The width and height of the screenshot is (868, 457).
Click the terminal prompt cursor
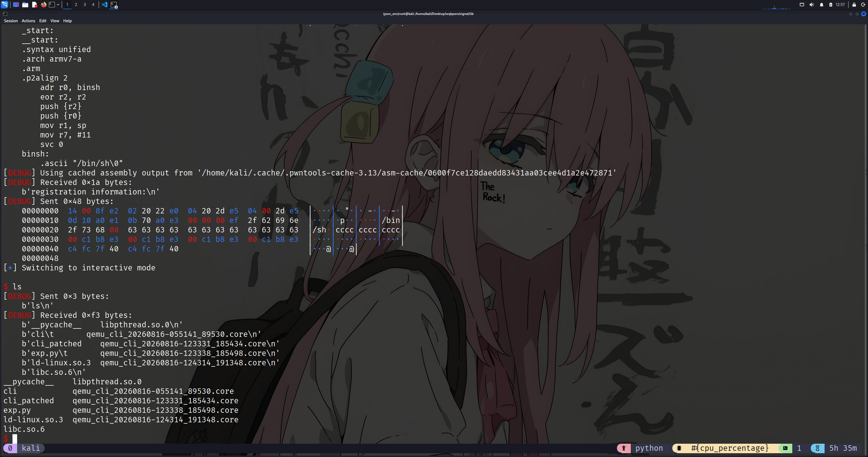15,439
